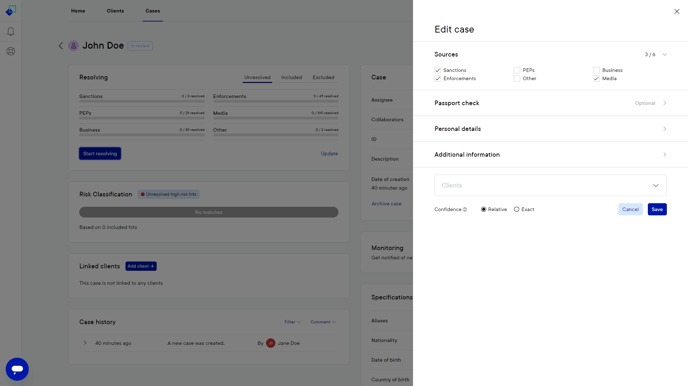Switch to the Included tab
The width and height of the screenshot is (688, 386).
(x=291, y=77)
